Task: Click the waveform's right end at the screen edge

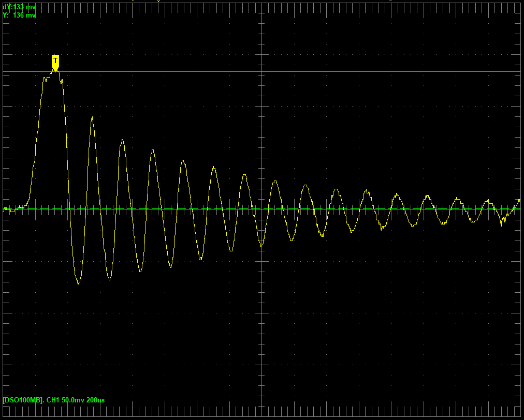Action: pos(519,200)
